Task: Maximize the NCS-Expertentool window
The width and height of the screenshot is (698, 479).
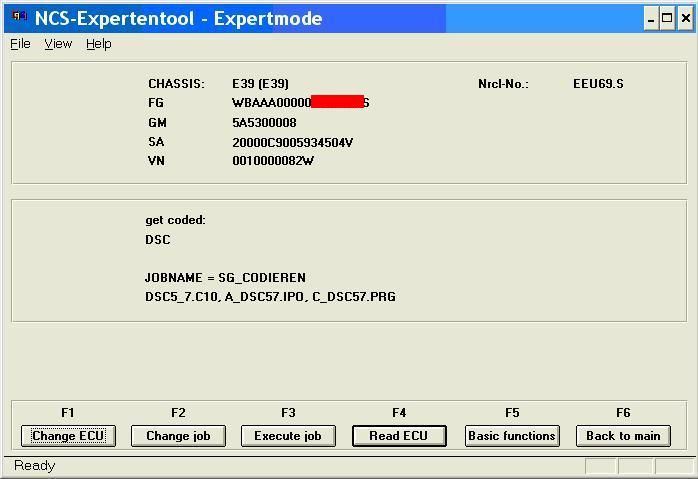Action: click(667, 19)
